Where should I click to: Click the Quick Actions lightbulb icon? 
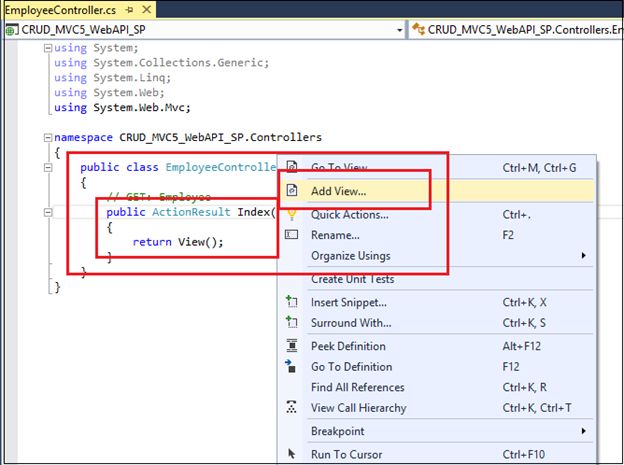[292, 215]
